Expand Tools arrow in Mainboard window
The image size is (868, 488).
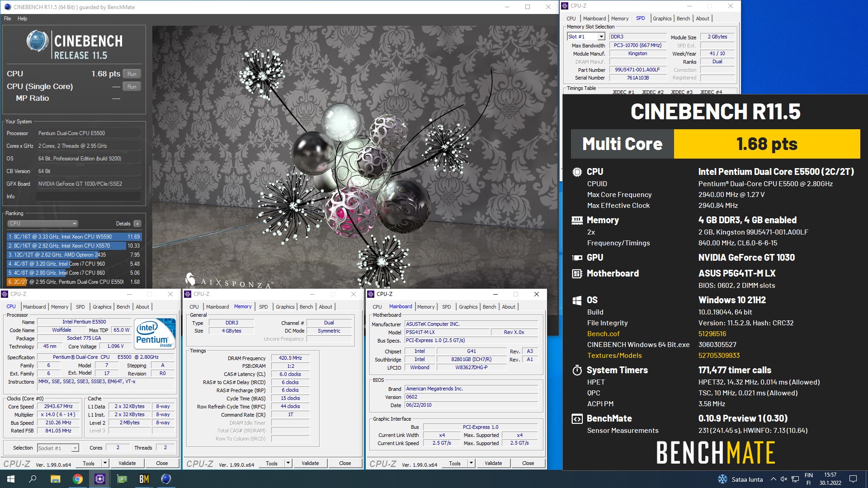click(x=471, y=463)
